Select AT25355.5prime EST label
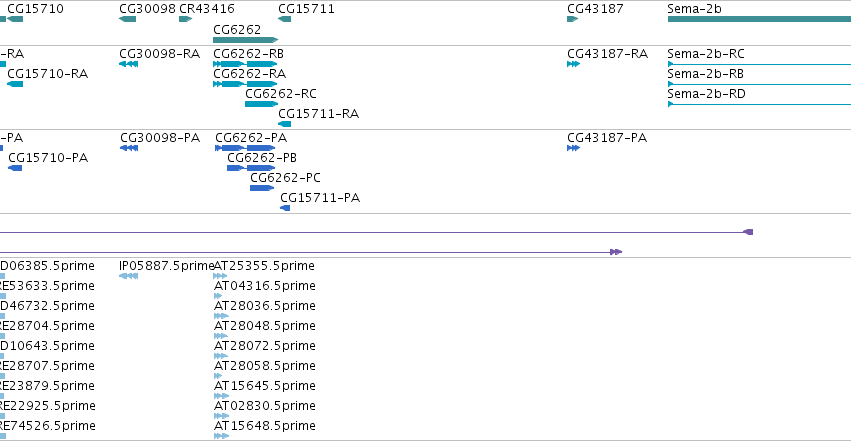 264,266
